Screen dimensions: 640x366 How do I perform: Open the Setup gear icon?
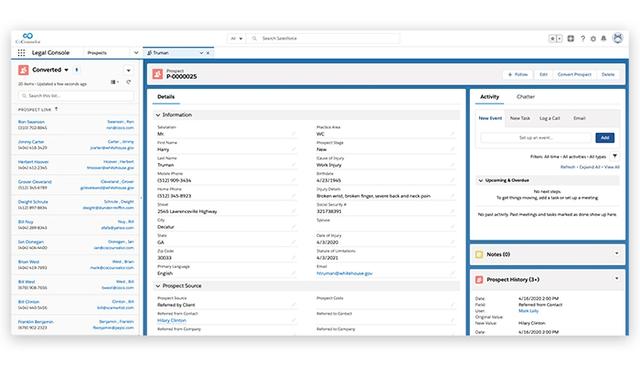click(593, 38)
